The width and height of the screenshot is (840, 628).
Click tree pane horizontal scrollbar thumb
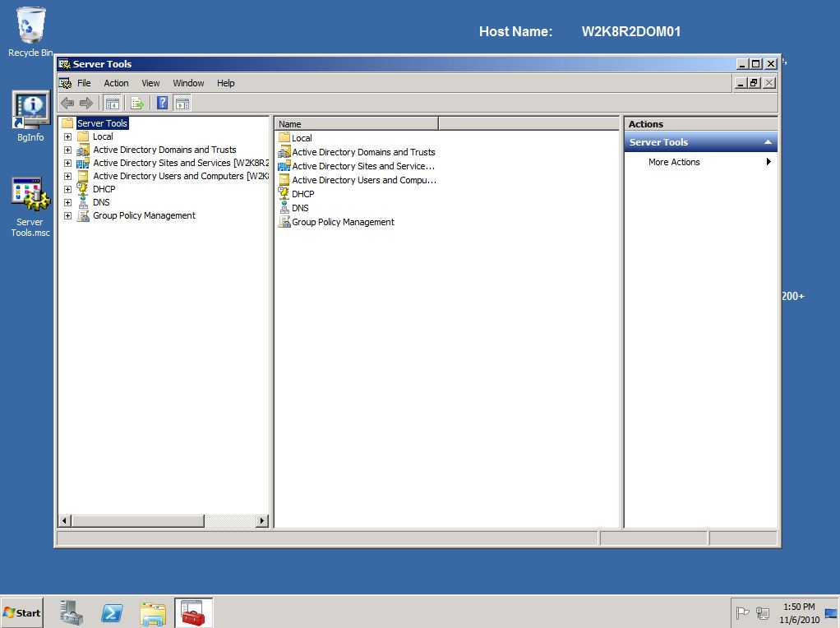(138, 520)
